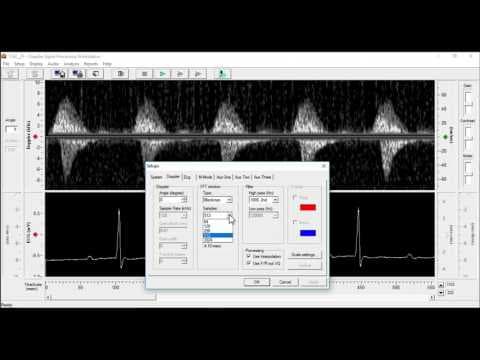Image resolution: width=480 pixels, height=360 pixels.
Task: Click the Angle input field on left panel
Action: tap(11, 129)
